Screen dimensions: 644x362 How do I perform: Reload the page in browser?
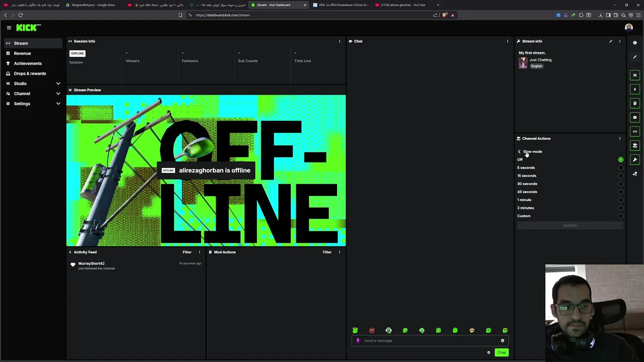(21, 15)
